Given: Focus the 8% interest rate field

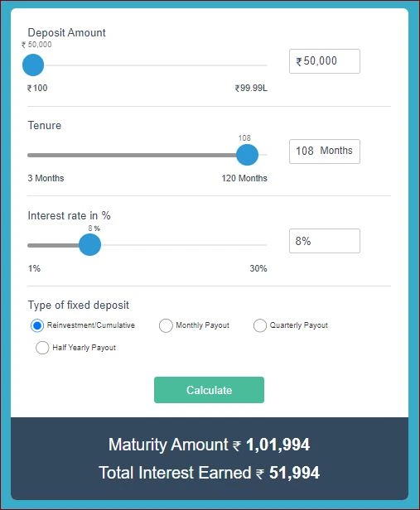Looking at the screenshot, I should click(x=325, y=241).
